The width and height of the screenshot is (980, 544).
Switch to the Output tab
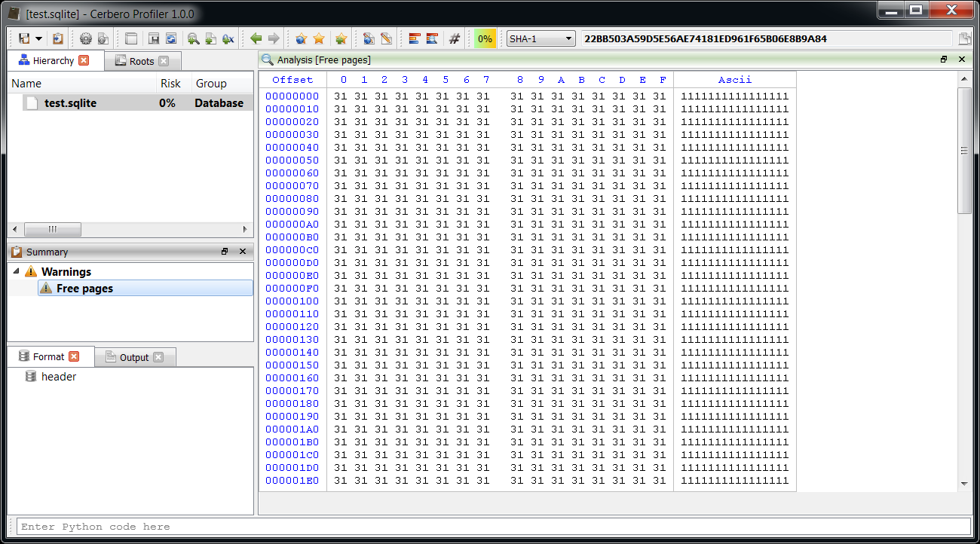point(134,357)
